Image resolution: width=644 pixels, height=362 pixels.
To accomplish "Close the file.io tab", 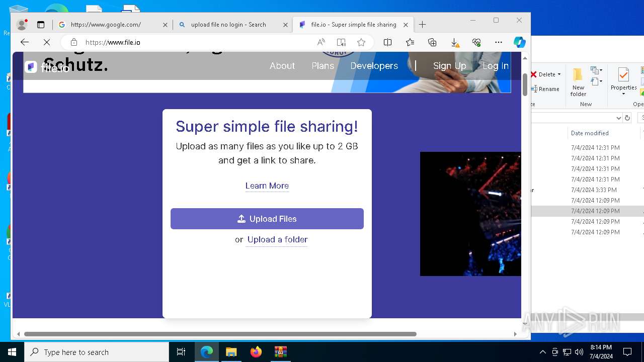I will pos(406,25).
